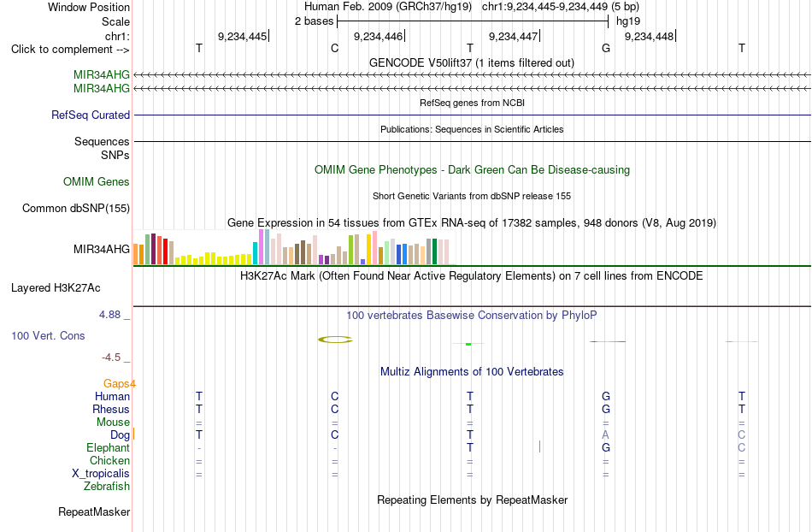812x532 pixels.
Task: Click the second MIR34AHG GENCODE transcript label
Action: 102,89
